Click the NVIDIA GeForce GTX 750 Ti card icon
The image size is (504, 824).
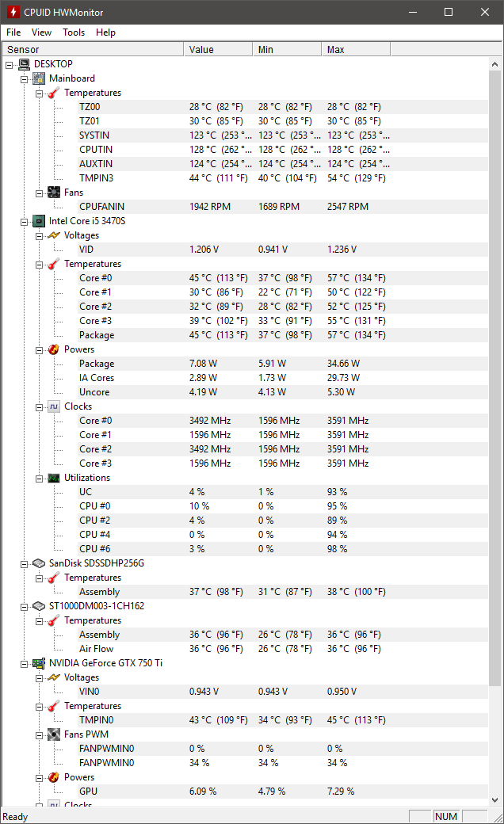tap(39, 663)
